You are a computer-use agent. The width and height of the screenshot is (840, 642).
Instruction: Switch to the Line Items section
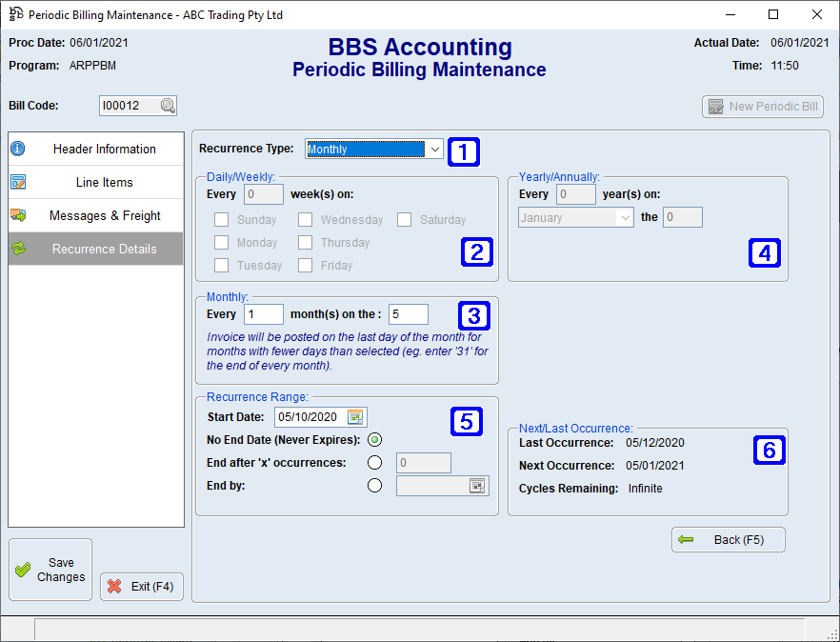[95, 182]
